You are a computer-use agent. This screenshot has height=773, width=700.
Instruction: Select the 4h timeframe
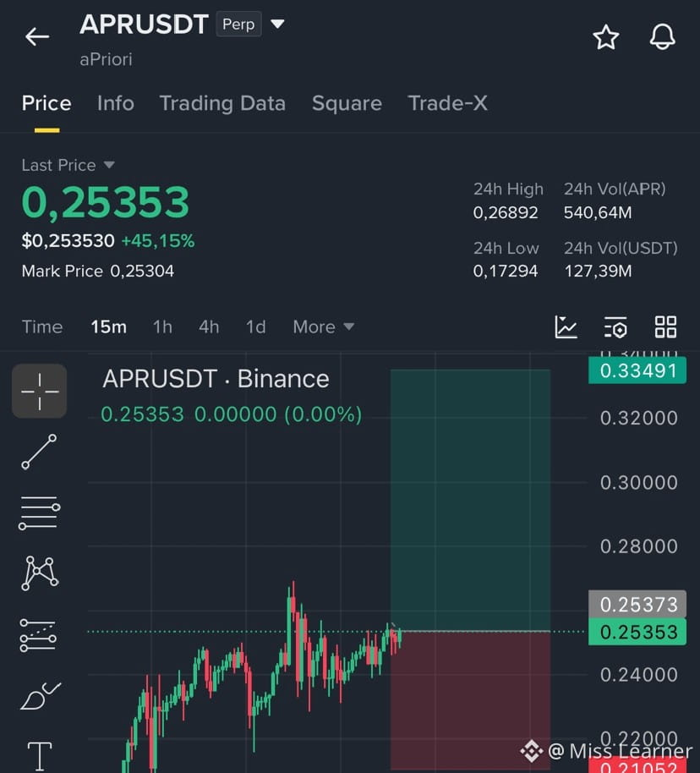click(x=209, y=326)
